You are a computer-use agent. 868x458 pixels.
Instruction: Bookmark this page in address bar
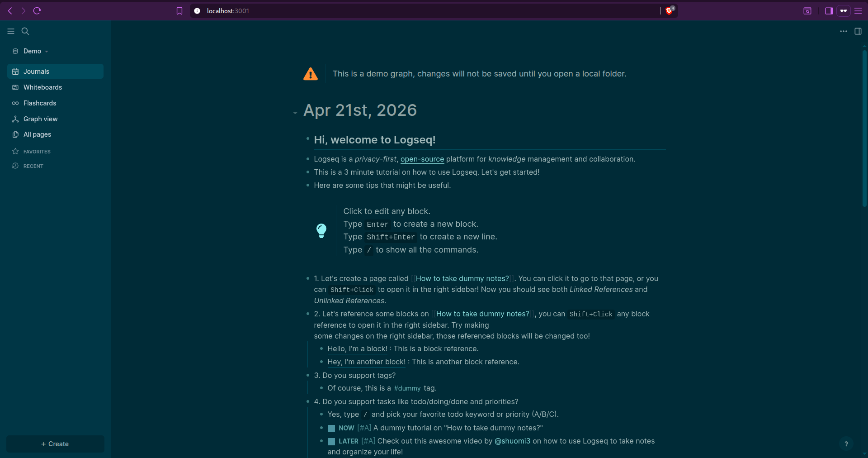pyautogui.click(x=179, y=11)
